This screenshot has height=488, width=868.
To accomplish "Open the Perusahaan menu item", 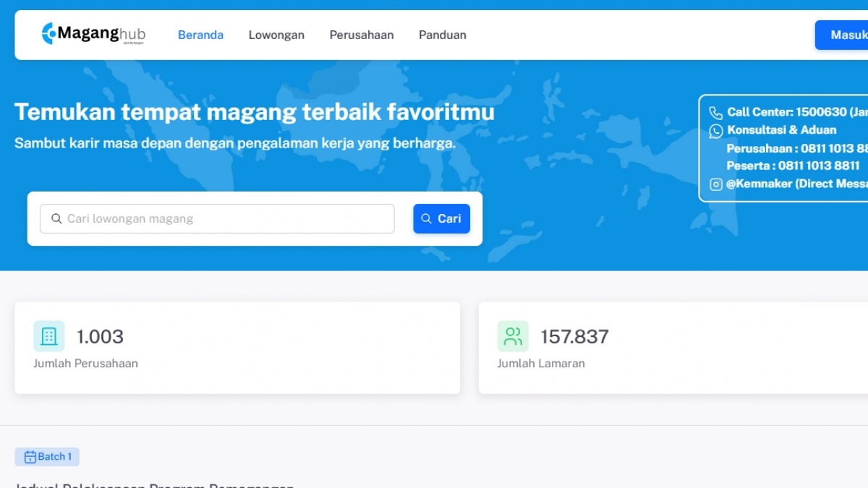I will 362,35.
